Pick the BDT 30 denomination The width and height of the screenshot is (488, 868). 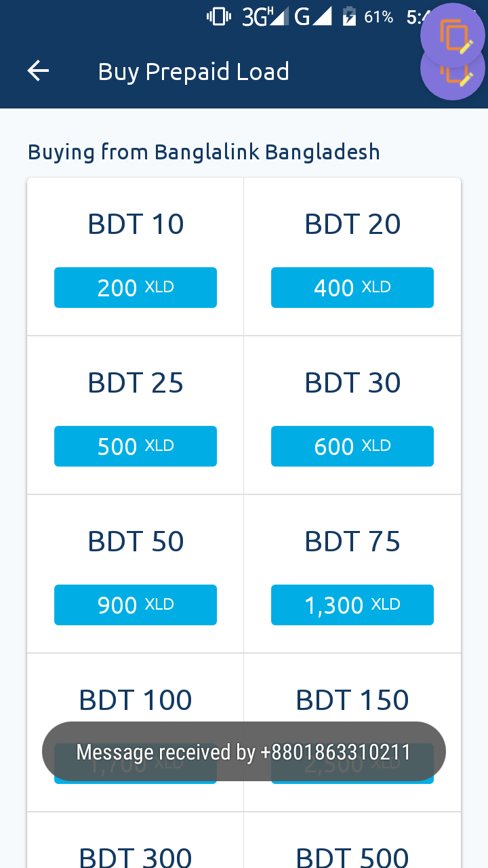(352, 383)
